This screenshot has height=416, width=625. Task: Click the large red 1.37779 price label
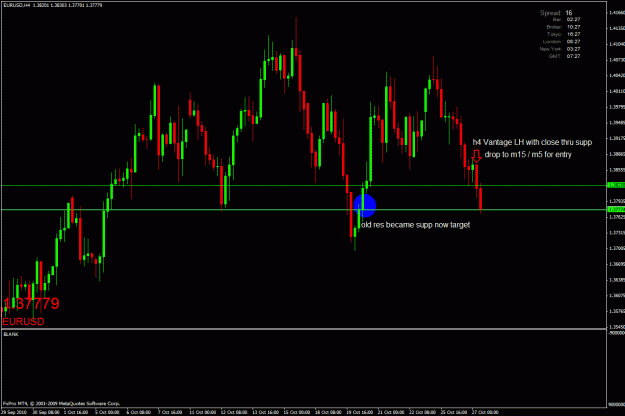point(31,304)
